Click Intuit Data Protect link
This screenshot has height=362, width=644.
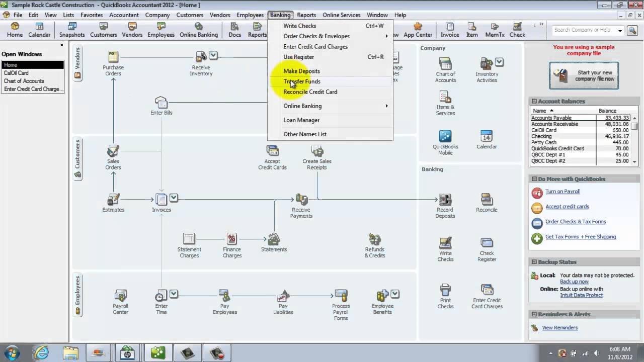581,295
